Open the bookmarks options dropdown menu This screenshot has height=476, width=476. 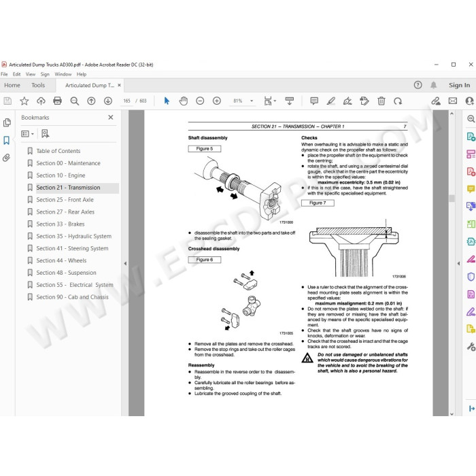coord(27,133)
